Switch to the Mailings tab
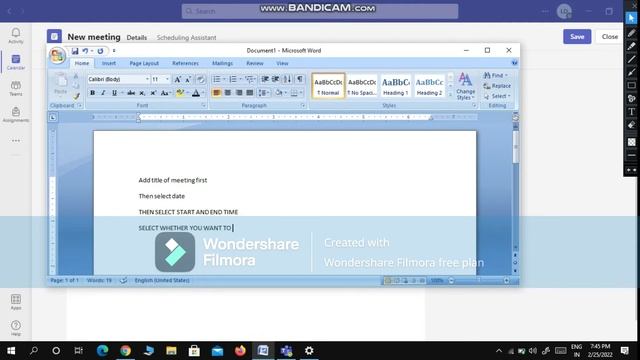Screen dimensions: 640x360 click(222, 63)
